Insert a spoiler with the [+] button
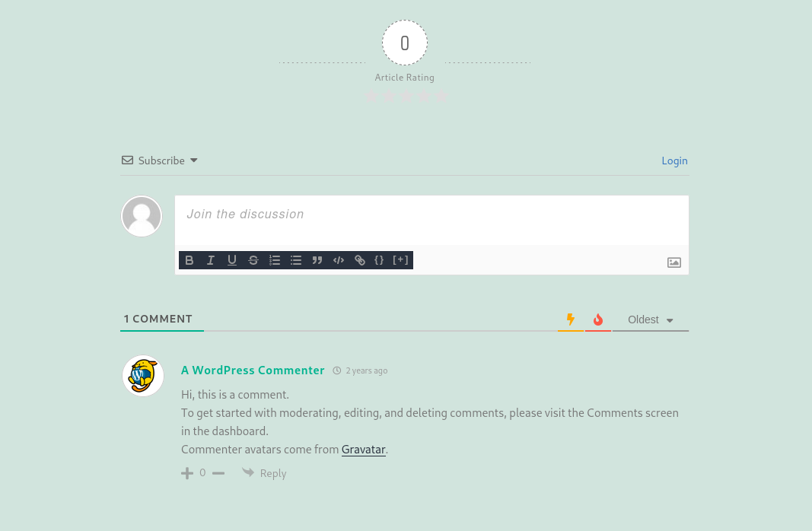Screen dimensions: 812x531 click(x=400, y=260)
